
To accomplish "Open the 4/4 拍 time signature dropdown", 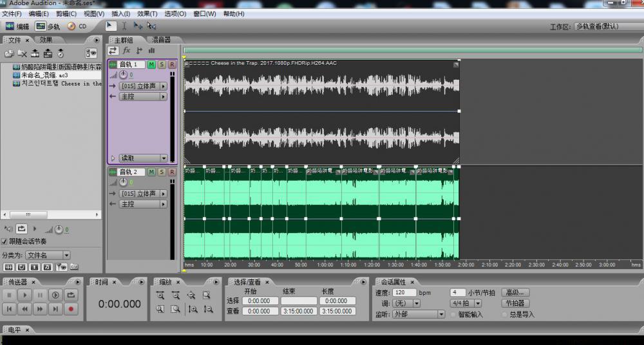I will coord(466,303).
